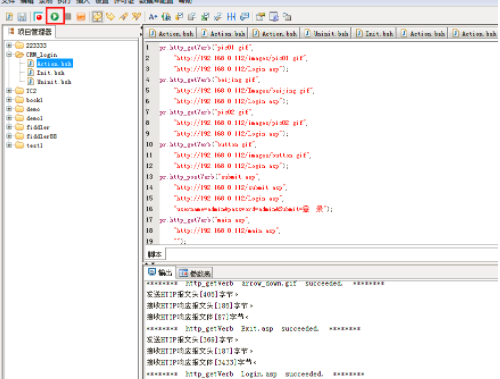Select Uninit.bsh in the project tree

54,82
